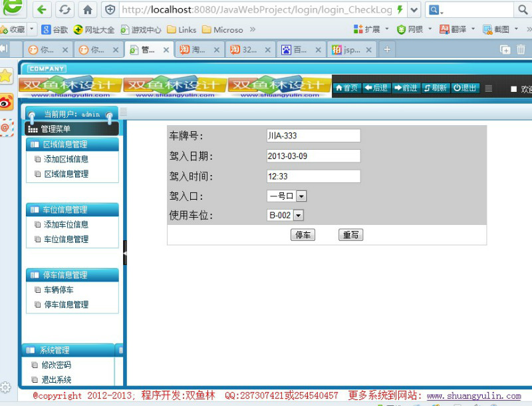Viewport: 532px width, 406px height.
Task: Collapse the 系统管理 section header
Action: pos(68,350)
